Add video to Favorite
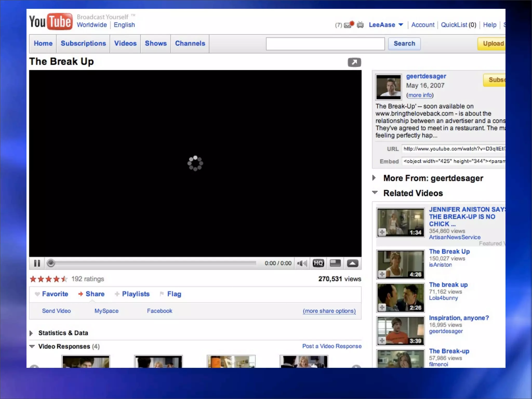 pos(55,294)
